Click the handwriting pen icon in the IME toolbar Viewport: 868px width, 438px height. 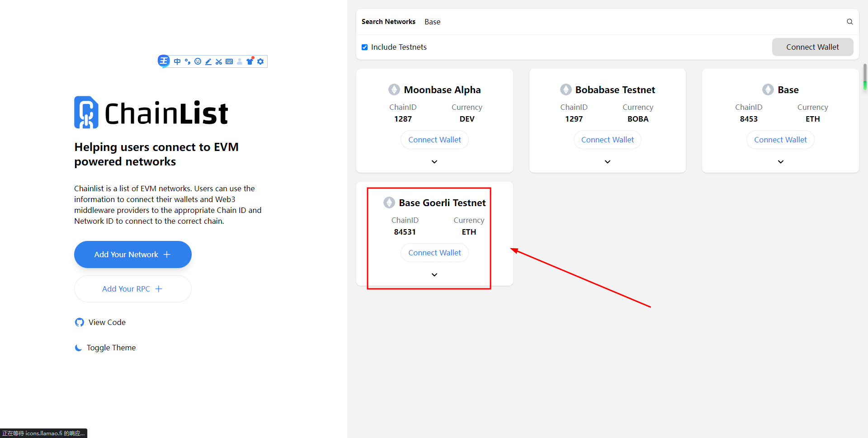coord(208,61)
